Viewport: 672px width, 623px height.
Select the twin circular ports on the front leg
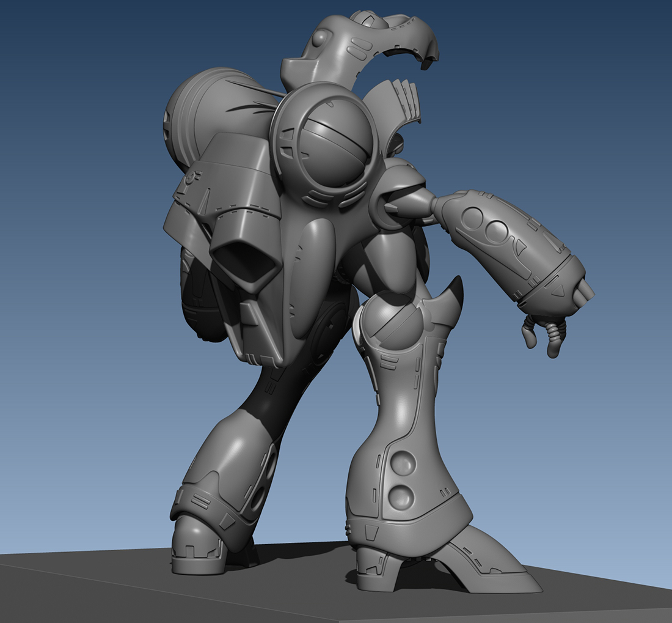403,480
